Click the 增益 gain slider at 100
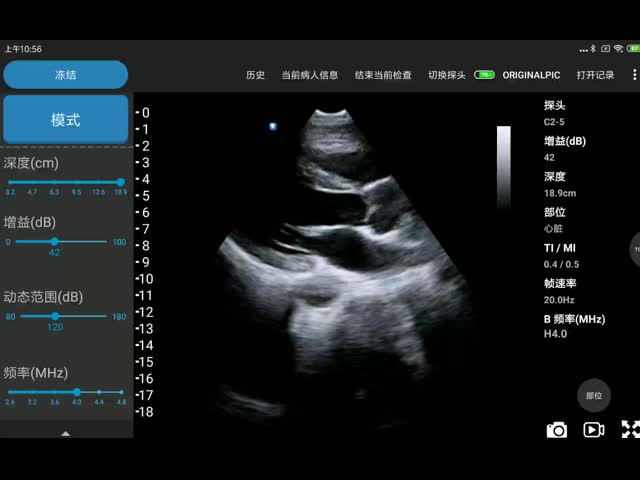Image resolution: width=640 pixels, height=480 pixels. (119, 242)
